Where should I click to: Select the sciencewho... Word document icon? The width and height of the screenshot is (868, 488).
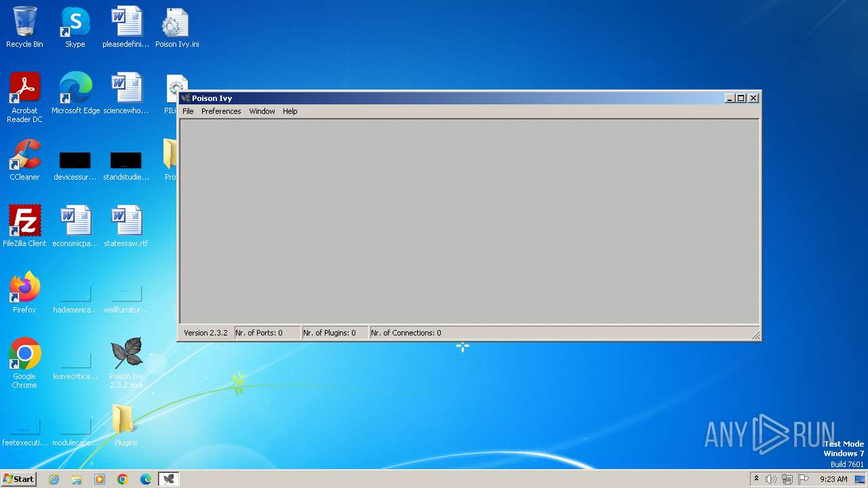point(126,94)
